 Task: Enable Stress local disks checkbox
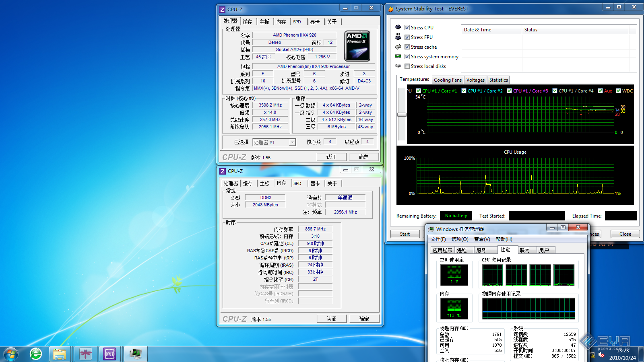407,66
